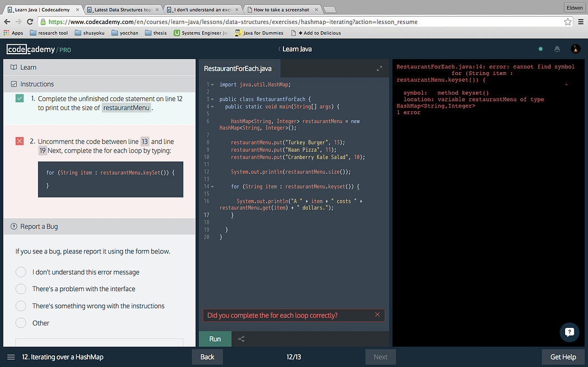Screen dimensions: 588x367
Task: Open the user profile avatar
Action: 575,49
